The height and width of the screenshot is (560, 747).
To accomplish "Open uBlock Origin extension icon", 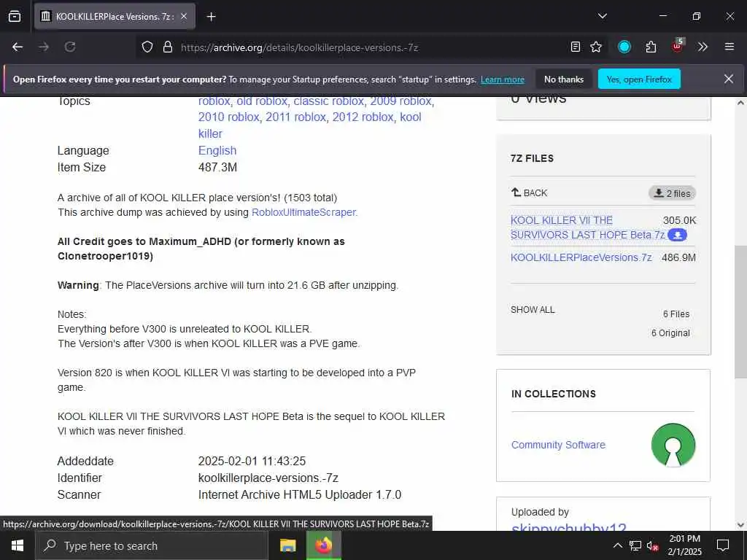I will 678,46.
